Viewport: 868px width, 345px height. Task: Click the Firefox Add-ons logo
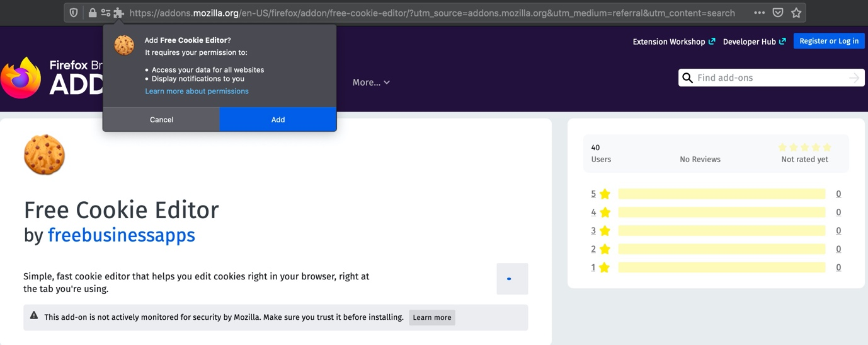coord(50,78)
